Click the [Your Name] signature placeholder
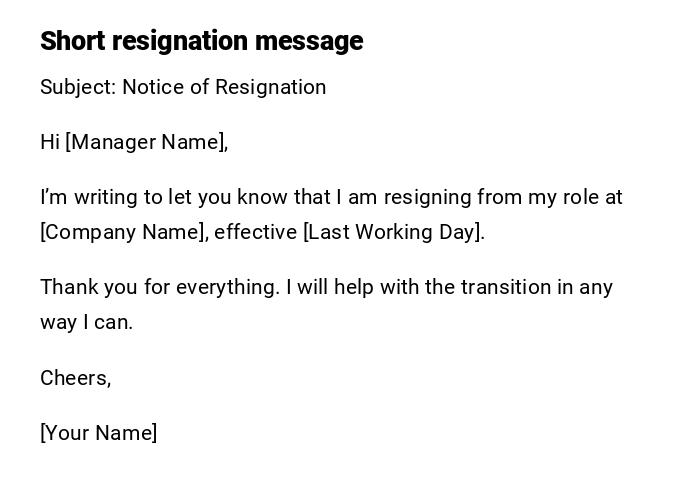 point(99,433)
